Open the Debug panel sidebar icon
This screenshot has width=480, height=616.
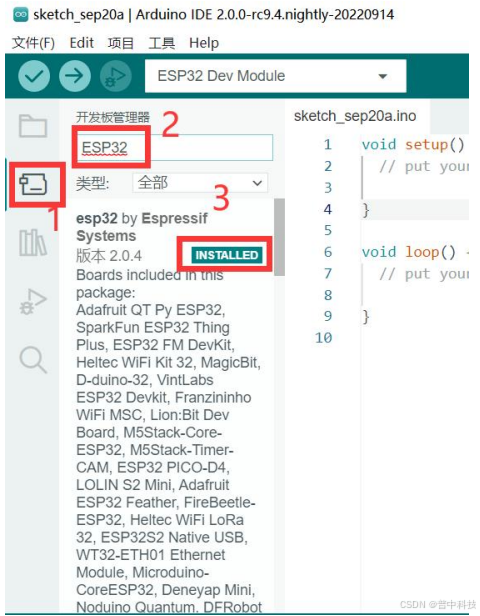coord(33,301)
